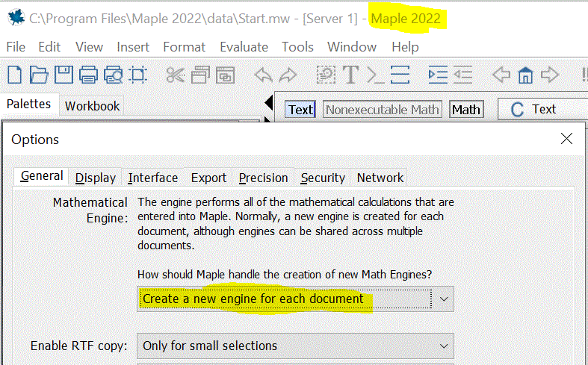Indent the selection into a section
This screenshot has height=365, width=588.
pyautogui.click(x=438, y=75)
